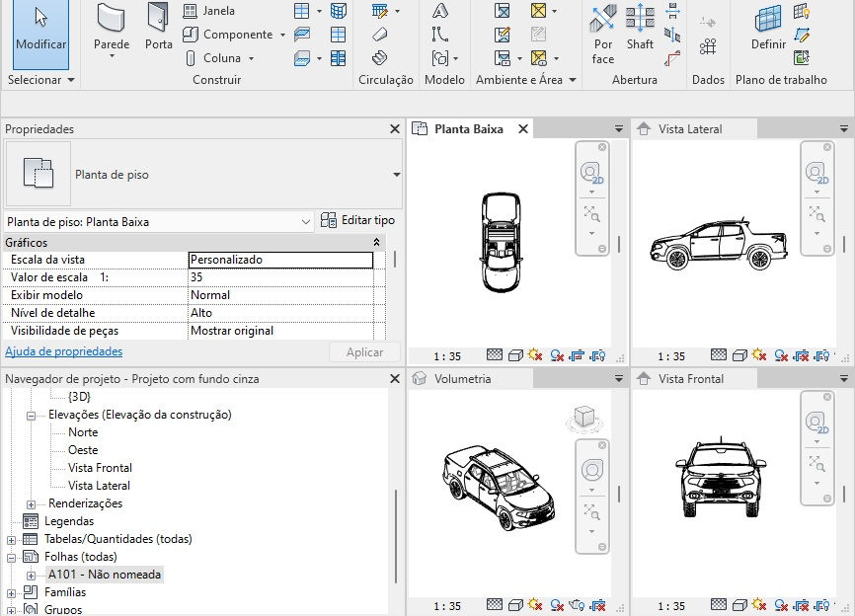The height and width of the screenshot is (616, 855).
Task: Toggle shadows in Vista Lateral view
Action: [781, 355]
